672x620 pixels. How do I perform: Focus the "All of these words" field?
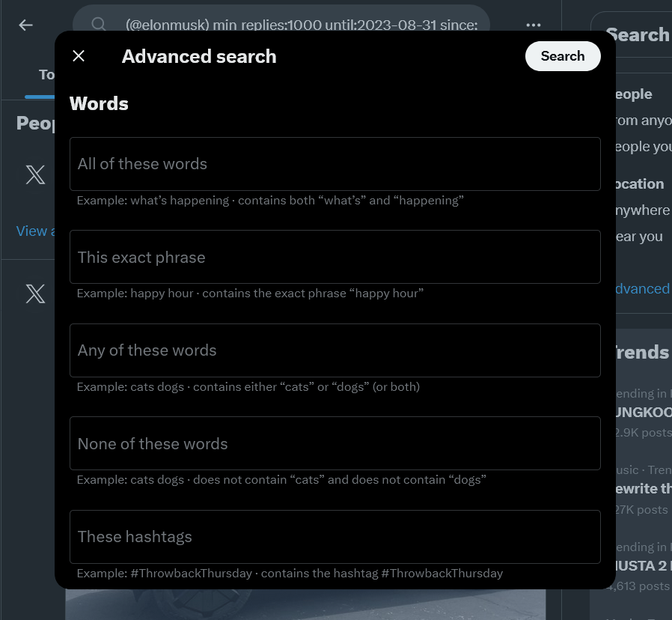(335, 164)
